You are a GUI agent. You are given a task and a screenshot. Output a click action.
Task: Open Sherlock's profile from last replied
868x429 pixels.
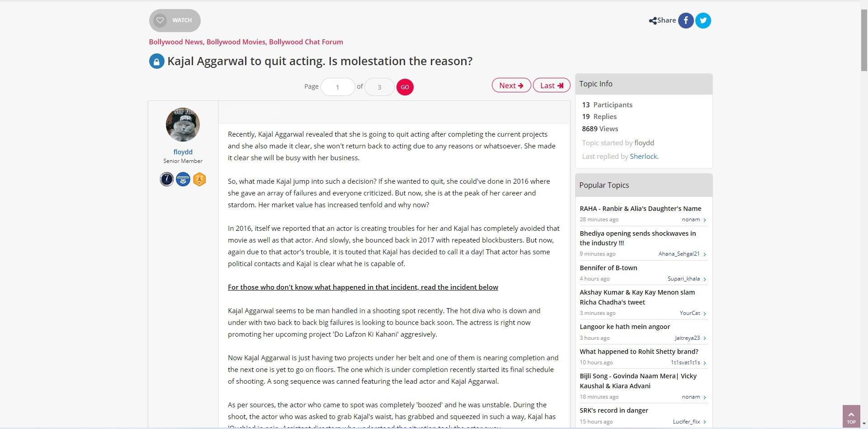tap(643, 157)
